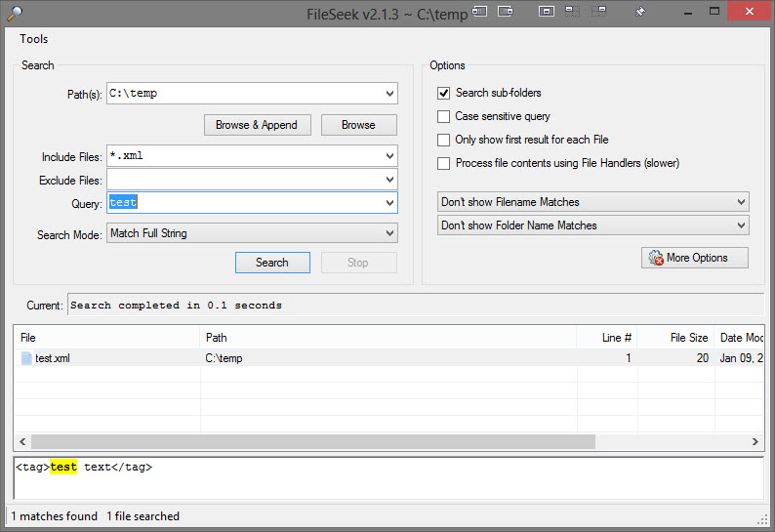775x532 pixels.
Task: Click the first window-move icon in title bar
Action: pyautogui.click(x=480, y=12)
